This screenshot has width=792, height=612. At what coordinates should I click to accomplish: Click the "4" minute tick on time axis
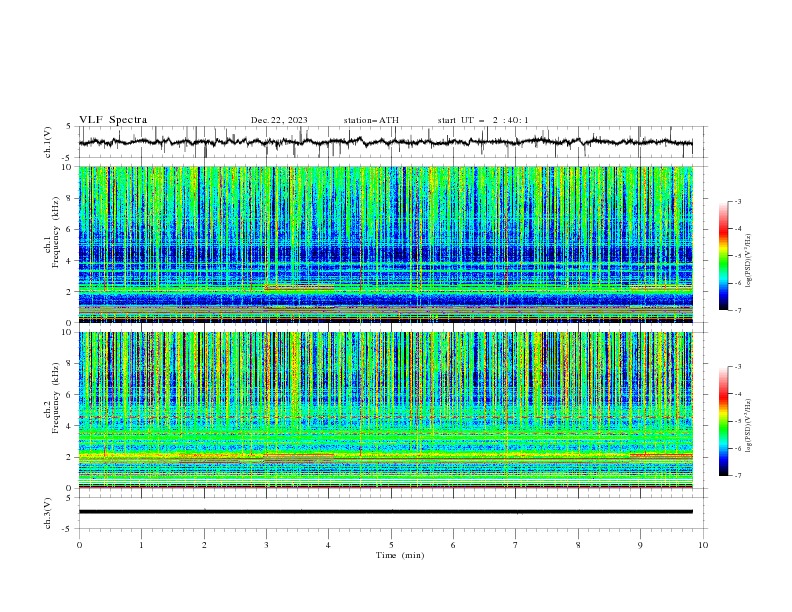pos(328,545)
